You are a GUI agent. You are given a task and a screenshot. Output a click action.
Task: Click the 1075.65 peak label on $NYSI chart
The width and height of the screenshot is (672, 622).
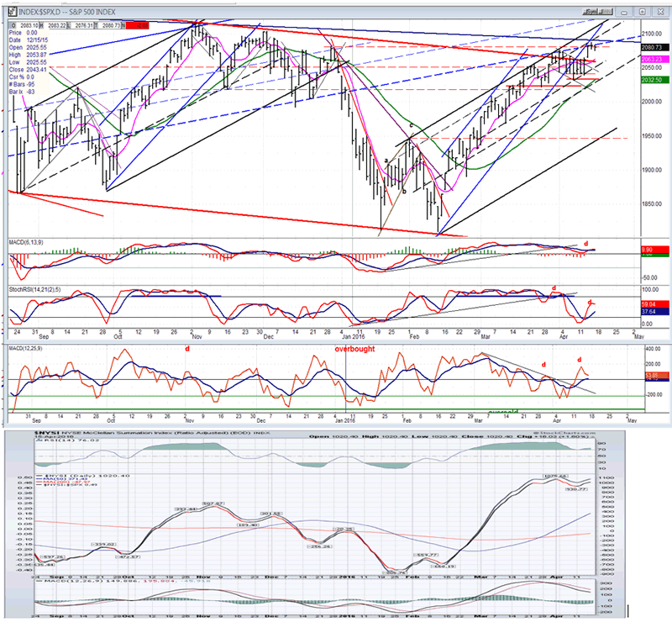tap(555, 477)
